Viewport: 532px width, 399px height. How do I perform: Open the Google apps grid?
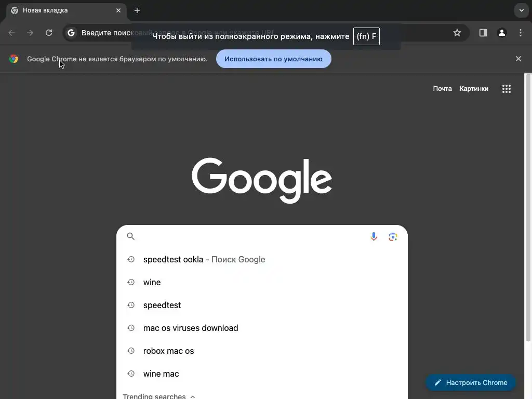[x=507, y=89]
